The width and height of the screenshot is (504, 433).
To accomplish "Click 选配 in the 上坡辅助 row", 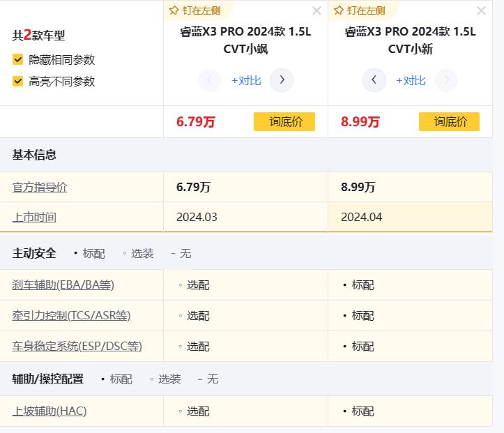I will click(x=198, y=411).
